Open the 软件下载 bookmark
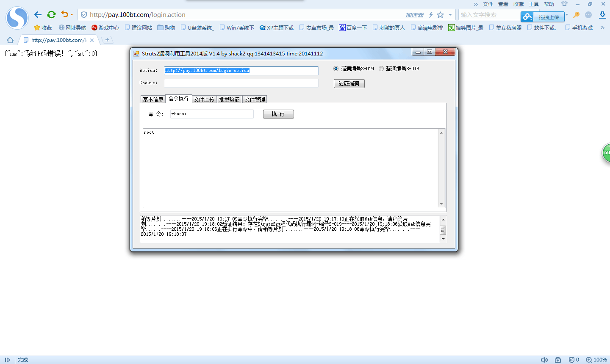This screenshot has height=364, width=610. [542, 28]
